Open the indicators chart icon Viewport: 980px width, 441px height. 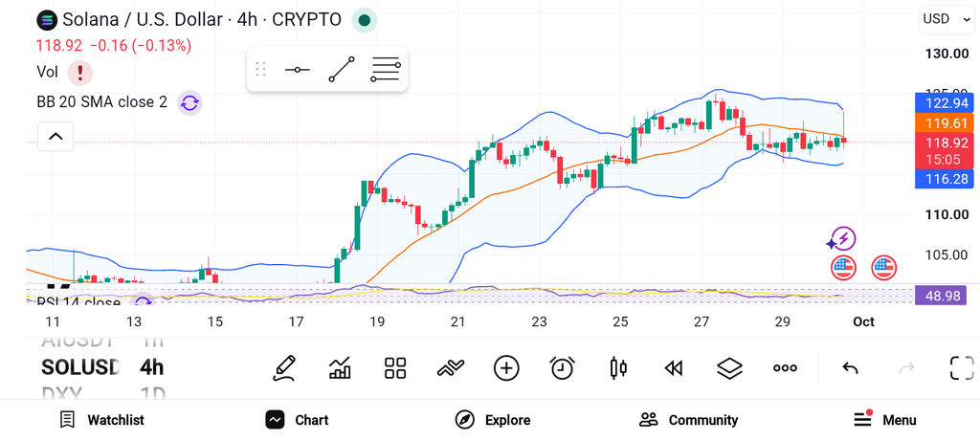(340, 368)
